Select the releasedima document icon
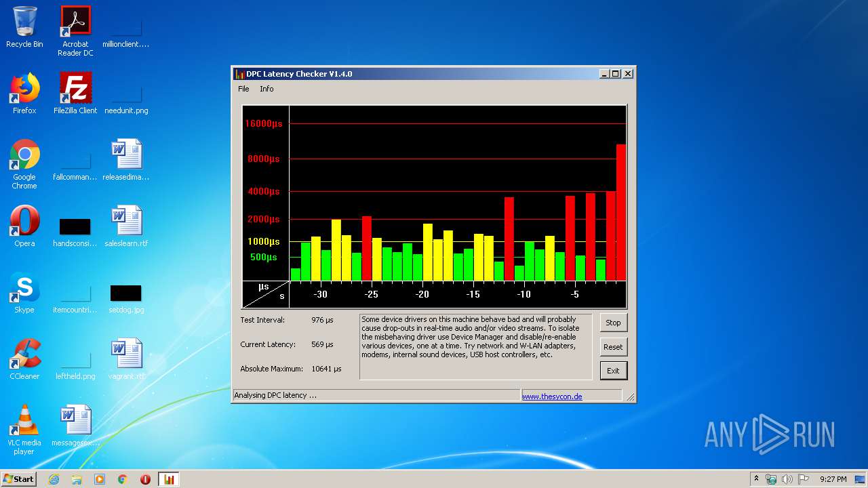 126,160
